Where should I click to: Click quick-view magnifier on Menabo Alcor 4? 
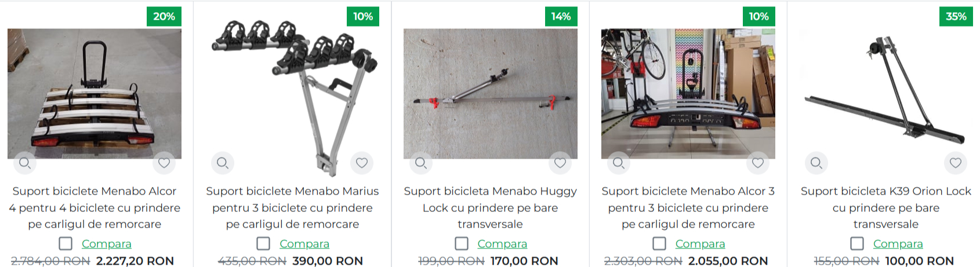(25, 163)
